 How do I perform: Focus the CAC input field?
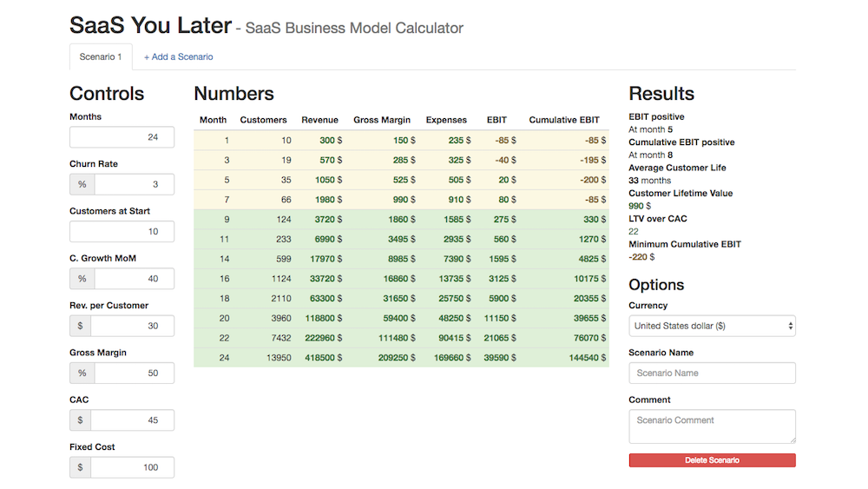tap(132, 420)
